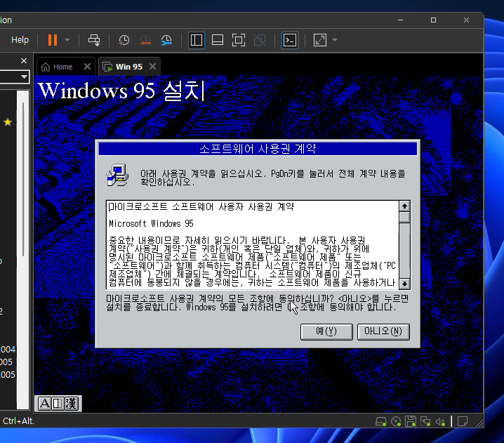Viewport: 504px width, 443px height.
Task: Click the license text scroll down arrow
Action: click(x=404, y=284)
